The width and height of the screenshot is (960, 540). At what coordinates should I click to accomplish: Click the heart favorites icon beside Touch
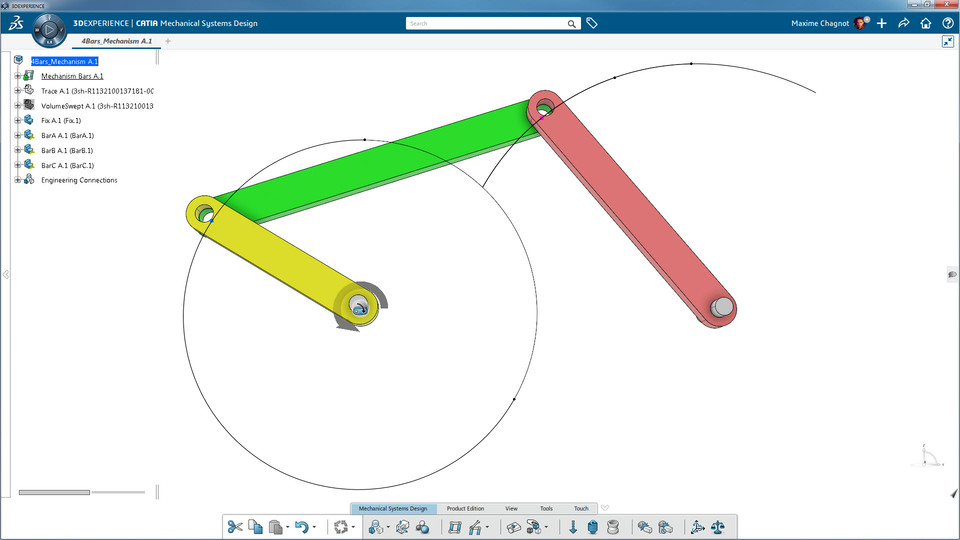pyautogui.click(x=605, y=508)
